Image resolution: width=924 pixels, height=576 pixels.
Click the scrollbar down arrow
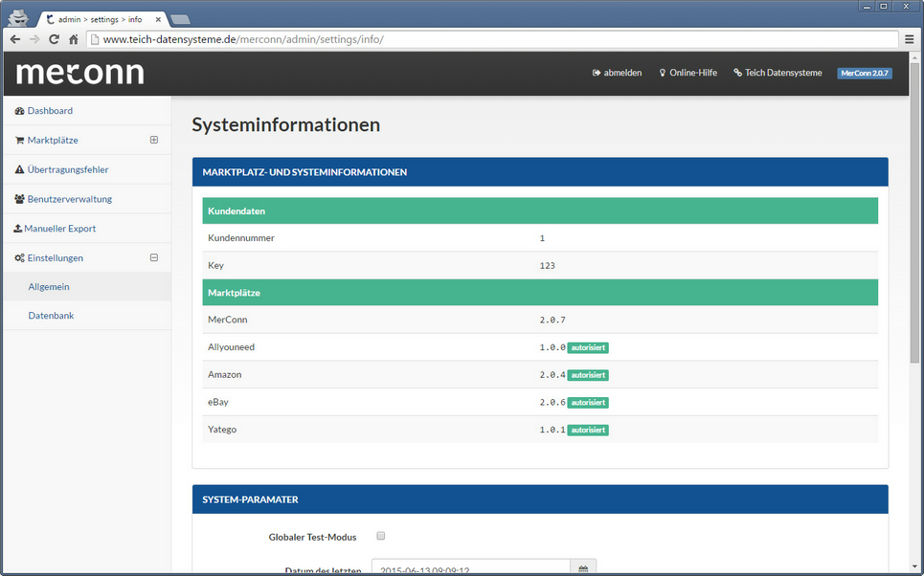[914, 567]
